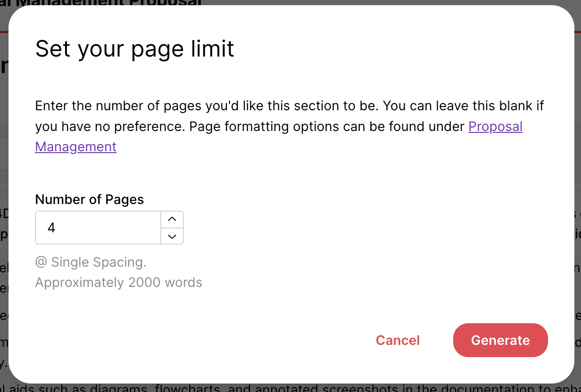The image size is (581, 392).
Task: Increase page count with up arrow
Action: point(172,219)
